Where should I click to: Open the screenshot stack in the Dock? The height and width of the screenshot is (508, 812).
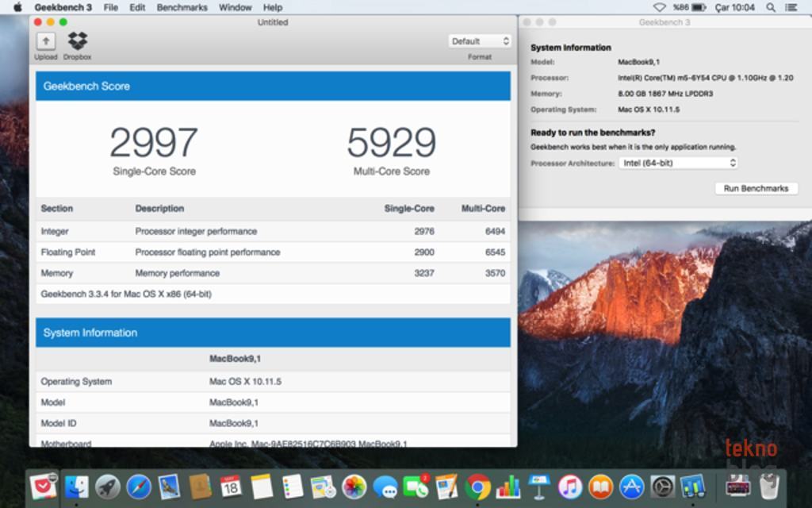pos(738,487)
